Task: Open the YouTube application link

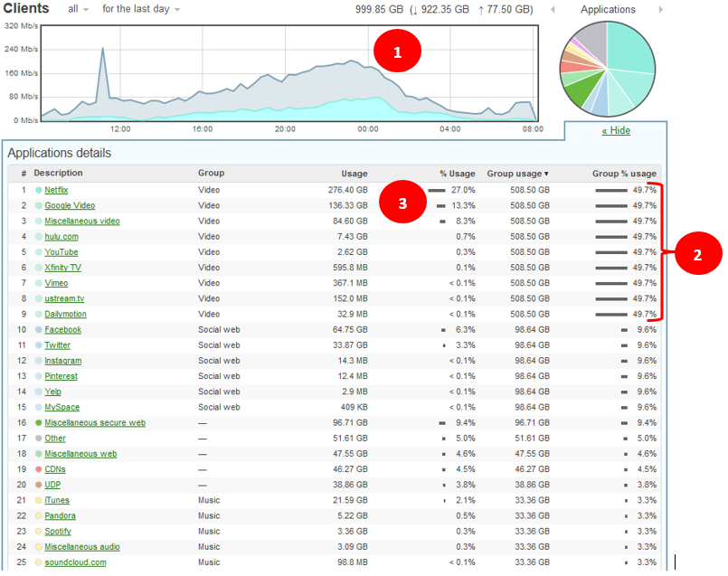Action: pyautogui.click(x=61, y=252)
